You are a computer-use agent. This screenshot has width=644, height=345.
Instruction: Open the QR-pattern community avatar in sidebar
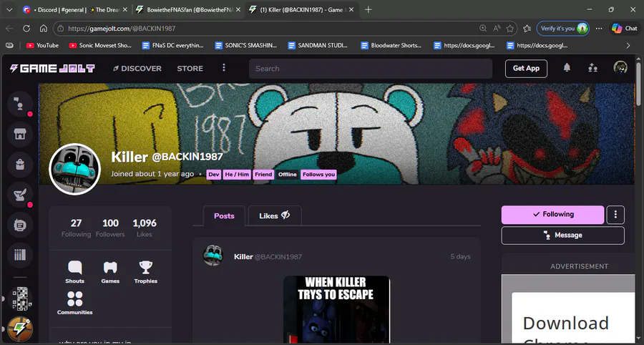coord(20,298)
